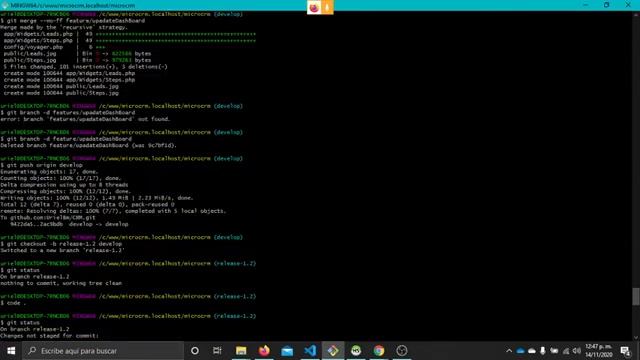Show hidden system tray icons

[509, 351]
